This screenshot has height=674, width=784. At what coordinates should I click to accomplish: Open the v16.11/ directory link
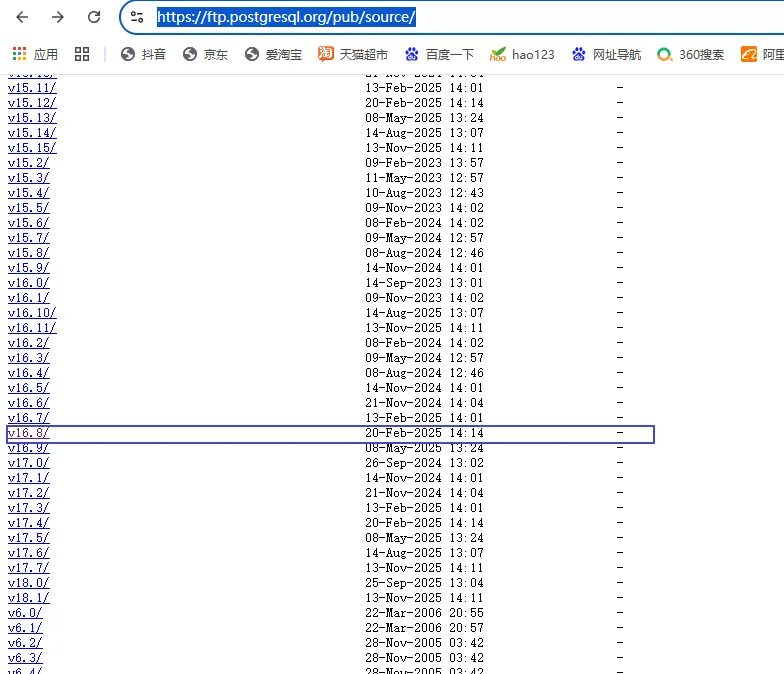click(32, 328)
